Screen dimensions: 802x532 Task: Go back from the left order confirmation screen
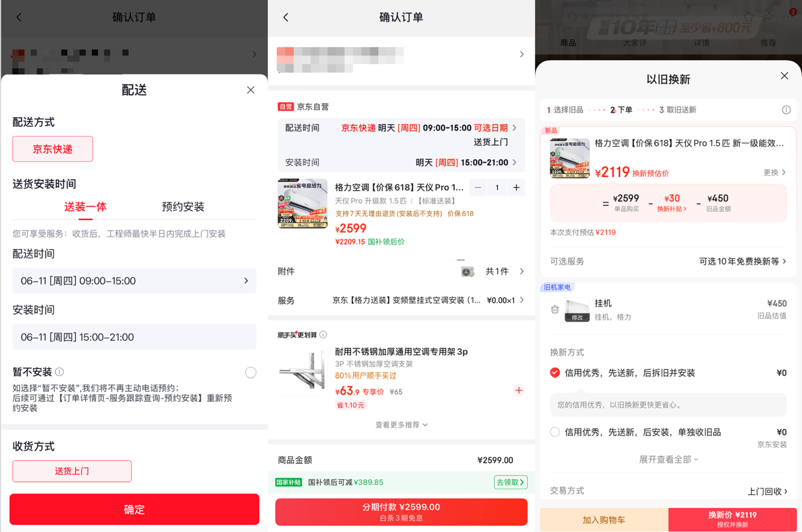pos(19,17)
